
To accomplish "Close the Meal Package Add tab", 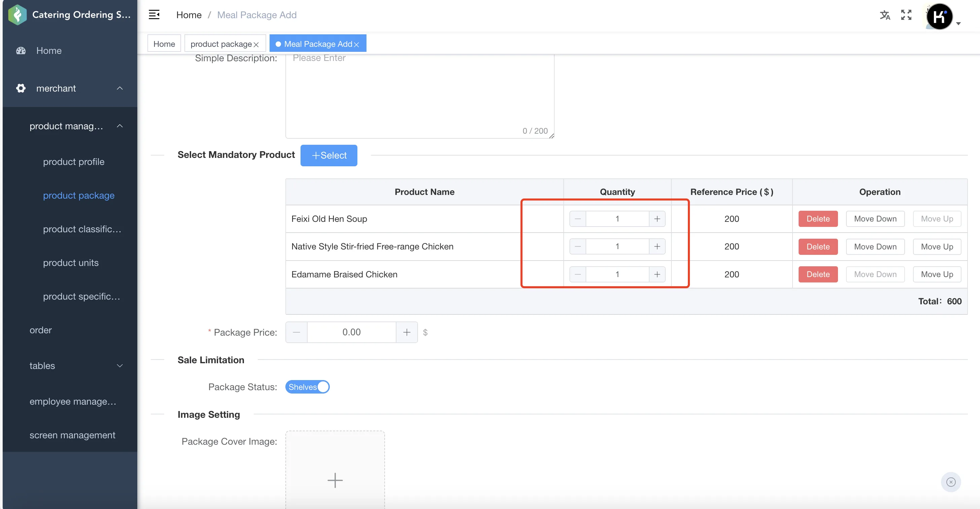I will coord(356,44).
